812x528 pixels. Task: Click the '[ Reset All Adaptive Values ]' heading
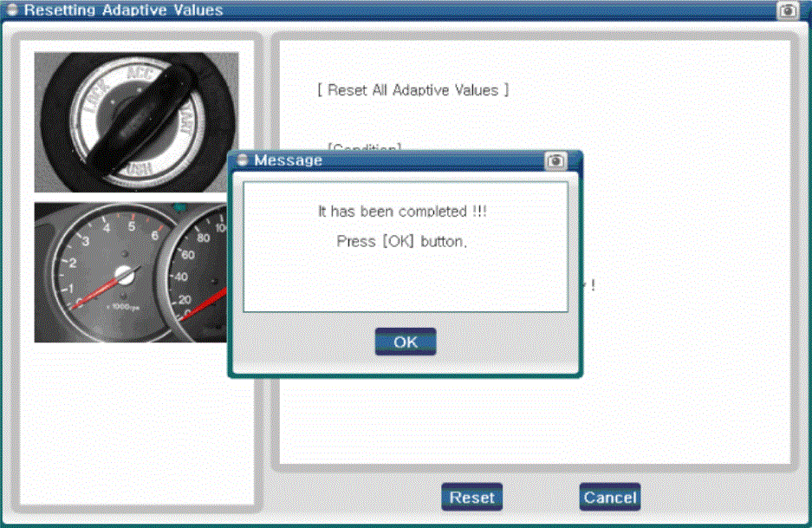pyautogui.click(x=412, y=90)
